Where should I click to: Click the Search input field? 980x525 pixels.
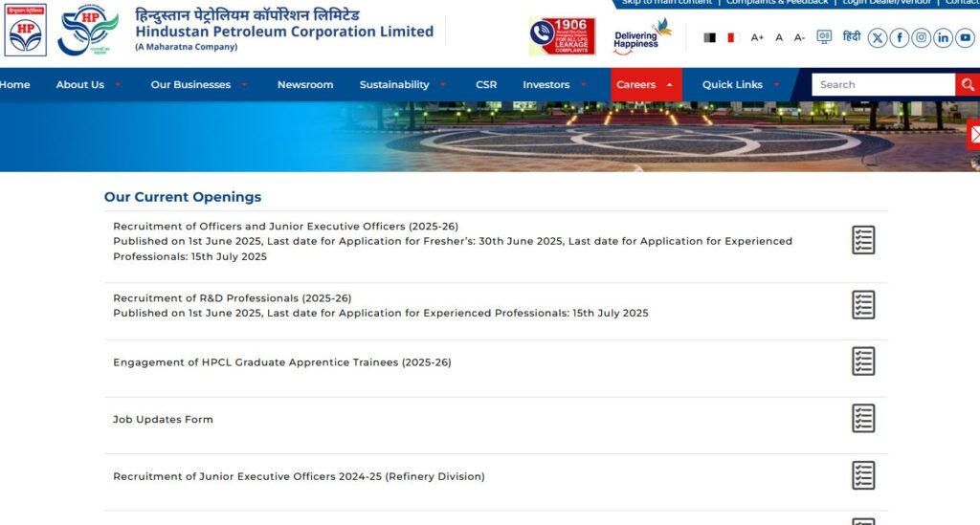pyautogui.click(x=883, y=84)
